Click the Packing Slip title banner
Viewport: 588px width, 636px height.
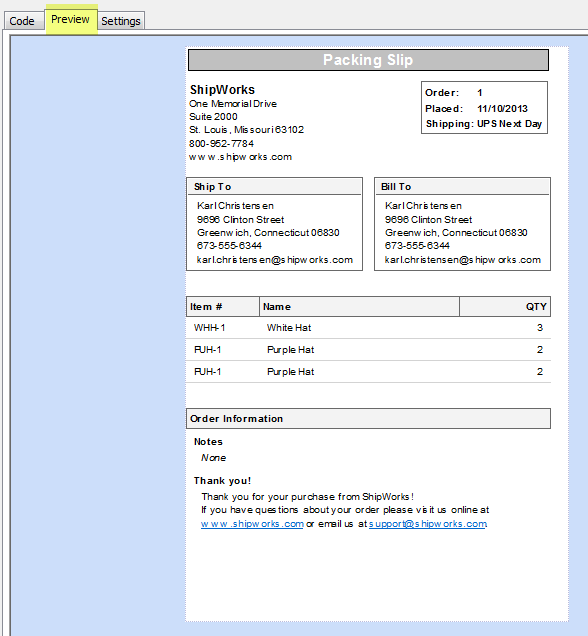coord(368,60)
